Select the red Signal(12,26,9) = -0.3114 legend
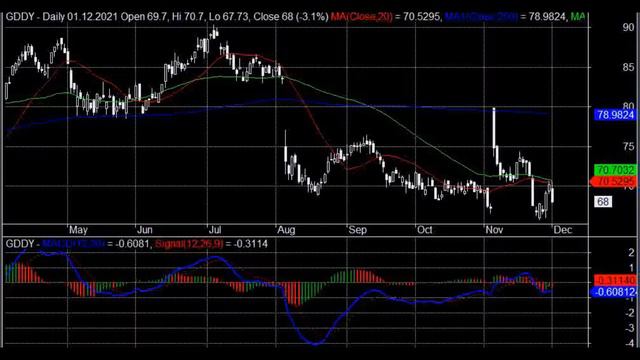640x360 pixels. [x=211, y=244]
